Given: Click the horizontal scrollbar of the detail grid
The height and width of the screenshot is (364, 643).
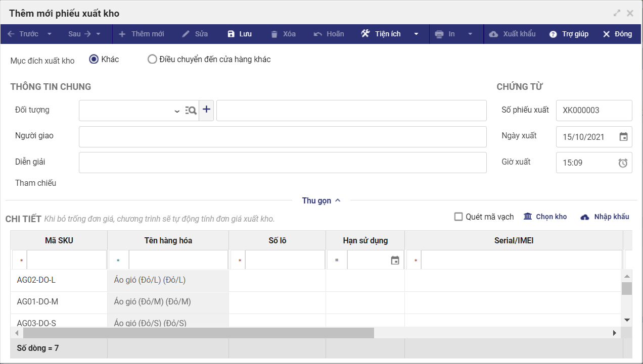Looking at the screenshot, I should [198, 333].
